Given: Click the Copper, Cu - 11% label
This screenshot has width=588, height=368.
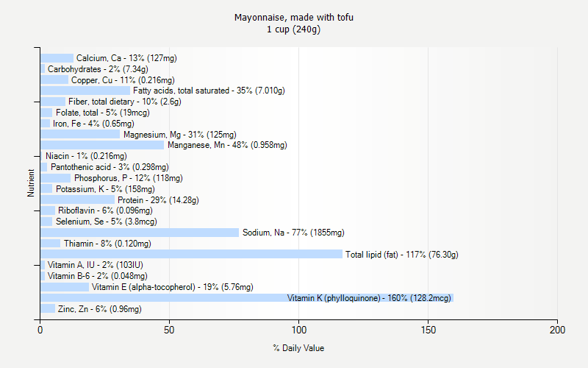Looking at the screenshot, I should tap(123, 80).
